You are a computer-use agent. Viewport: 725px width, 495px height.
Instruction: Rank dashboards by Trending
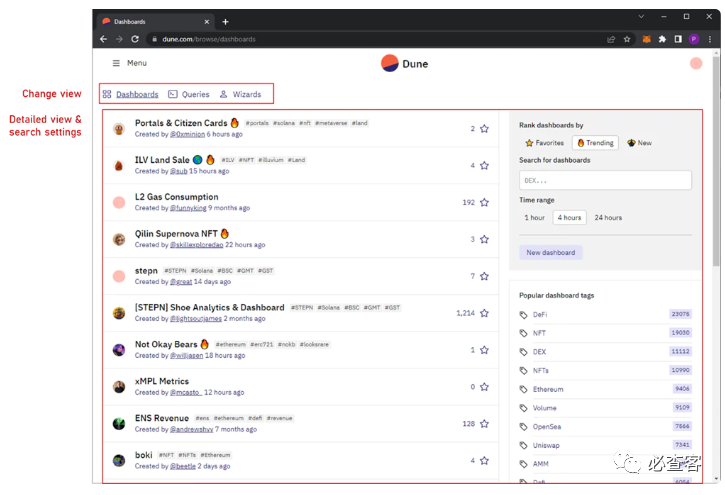click(596, 143)
